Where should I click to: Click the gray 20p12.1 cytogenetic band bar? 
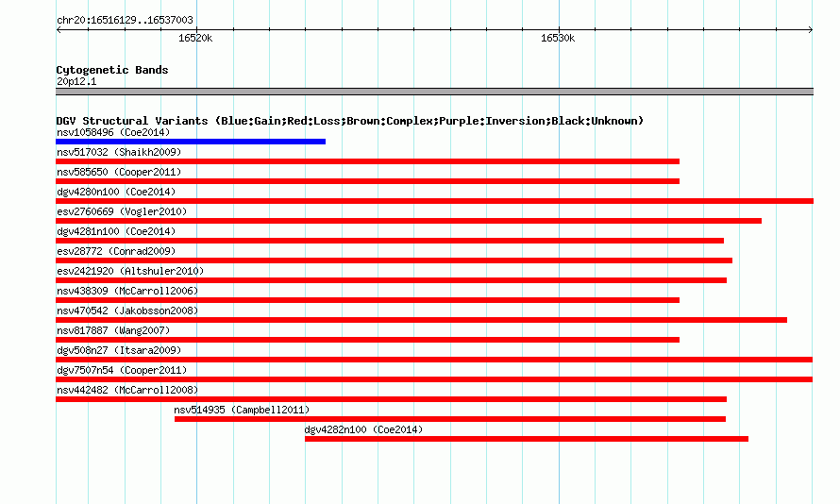[434, 92]
